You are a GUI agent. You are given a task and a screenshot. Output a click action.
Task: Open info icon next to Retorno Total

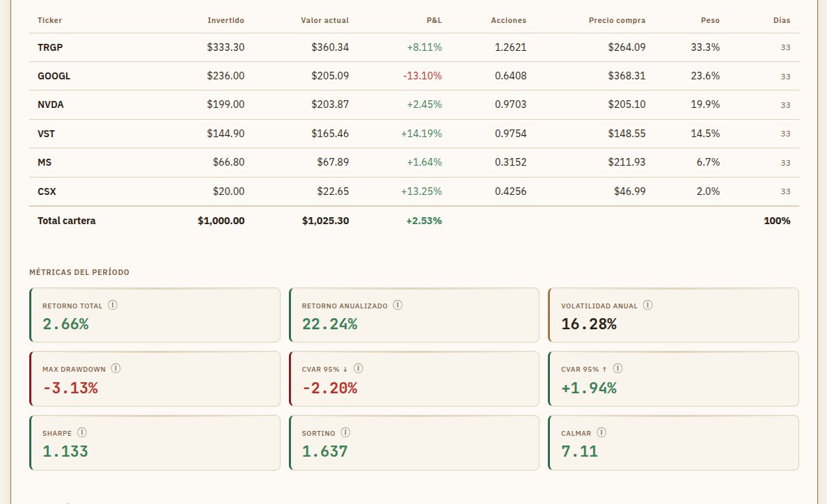(113, 305)
